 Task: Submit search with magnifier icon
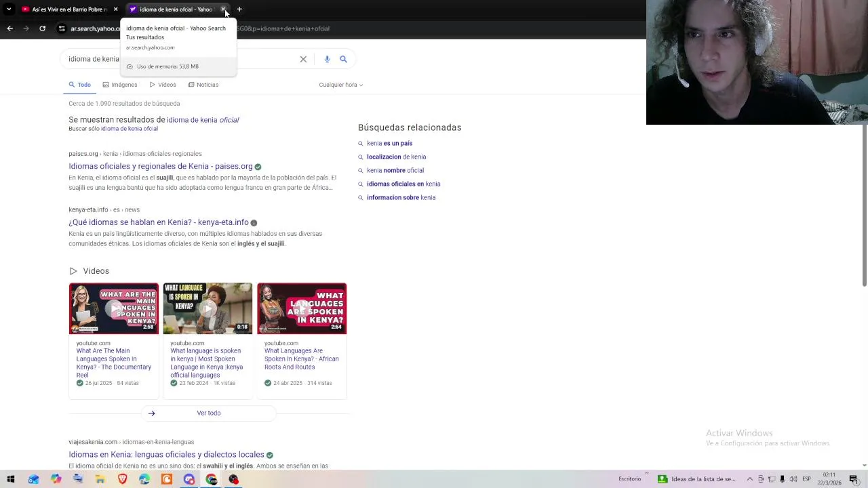point(343,59)
